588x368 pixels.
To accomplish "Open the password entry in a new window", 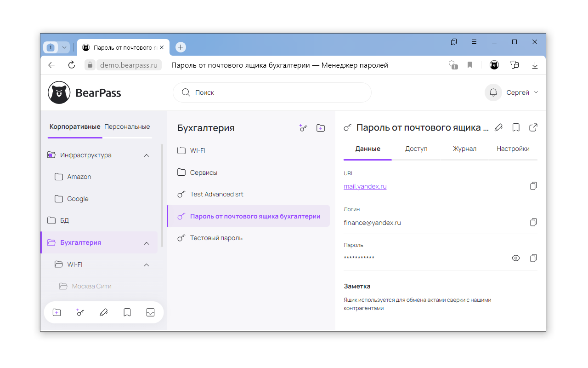I will [x=533, y=128].
